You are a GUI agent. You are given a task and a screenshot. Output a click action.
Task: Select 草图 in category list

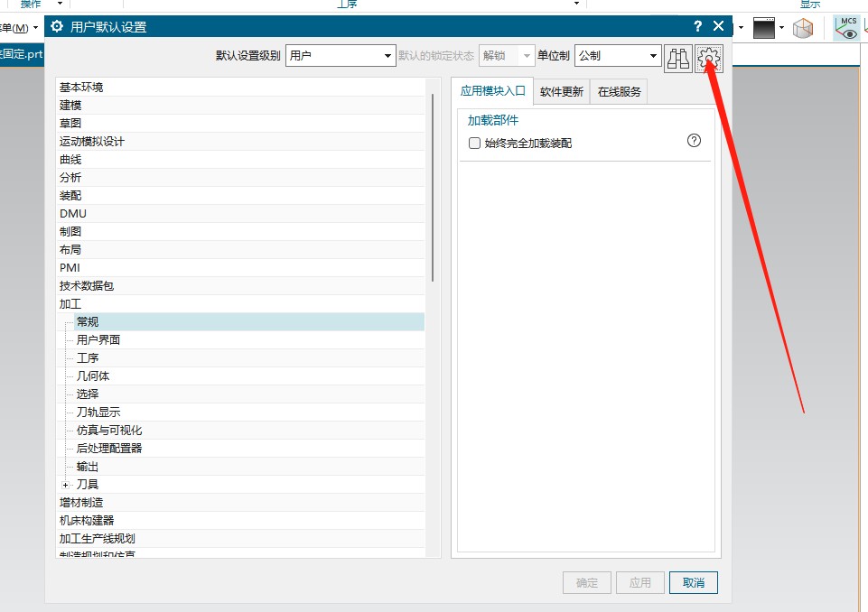(240, 124)
